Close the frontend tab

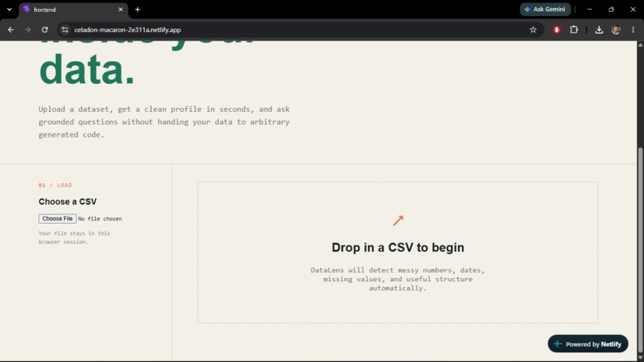121,10
